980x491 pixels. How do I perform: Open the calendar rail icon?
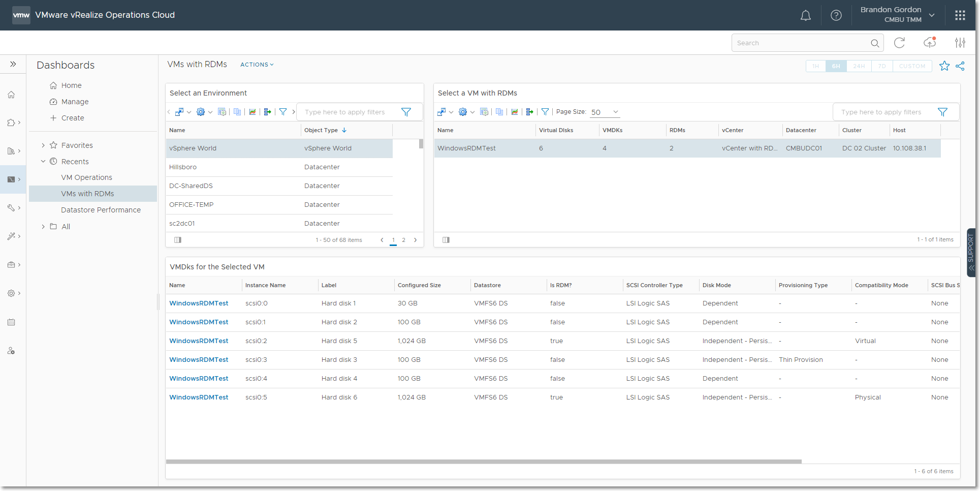pos(11,322)
